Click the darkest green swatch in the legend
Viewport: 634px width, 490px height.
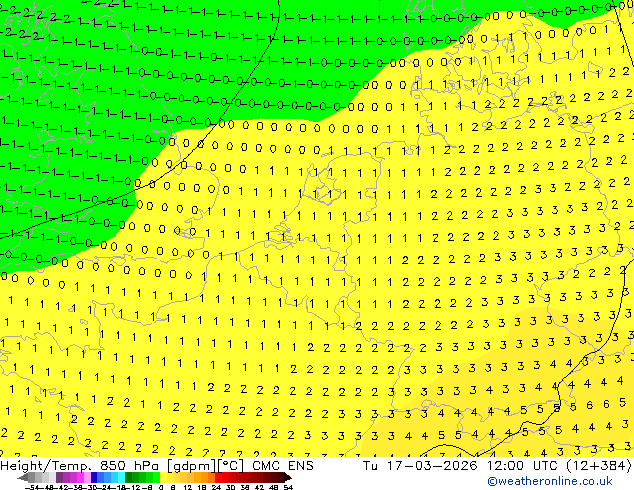(128, 478)
